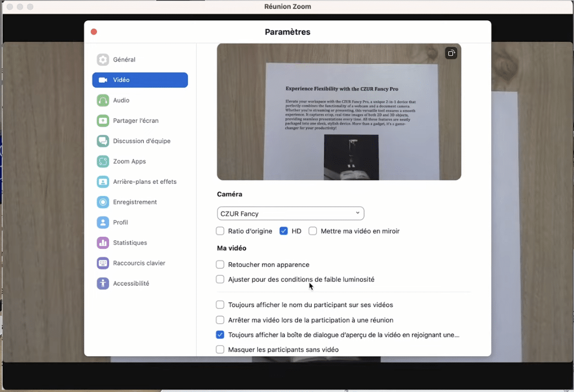
Task: Open the Statistiques settings tab
Action: tap(129, 243)
